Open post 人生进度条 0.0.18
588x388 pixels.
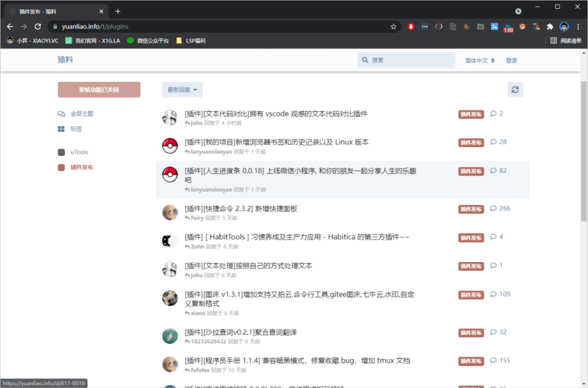click(x=301, y=175)
